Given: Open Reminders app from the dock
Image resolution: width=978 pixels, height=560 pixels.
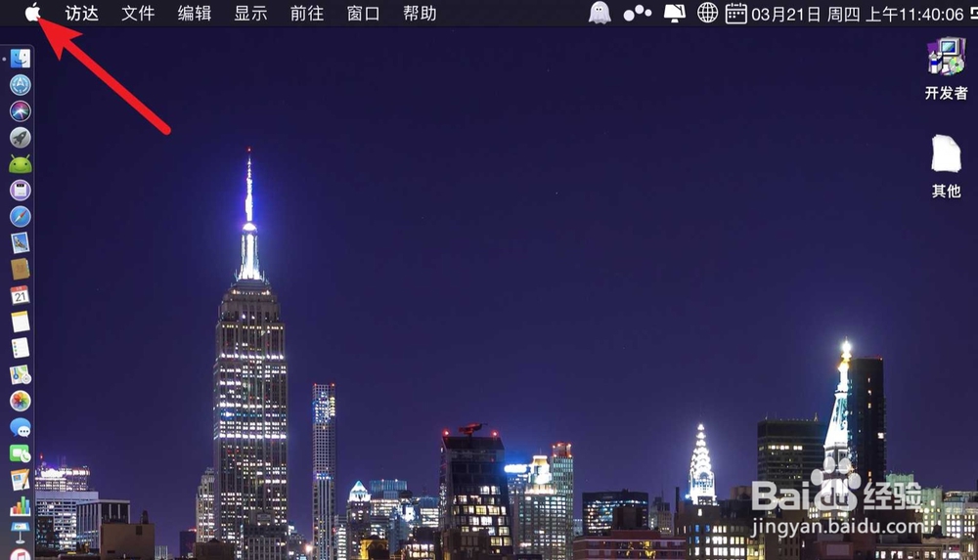Looking at the screenshot, I should tap(21, 348).
